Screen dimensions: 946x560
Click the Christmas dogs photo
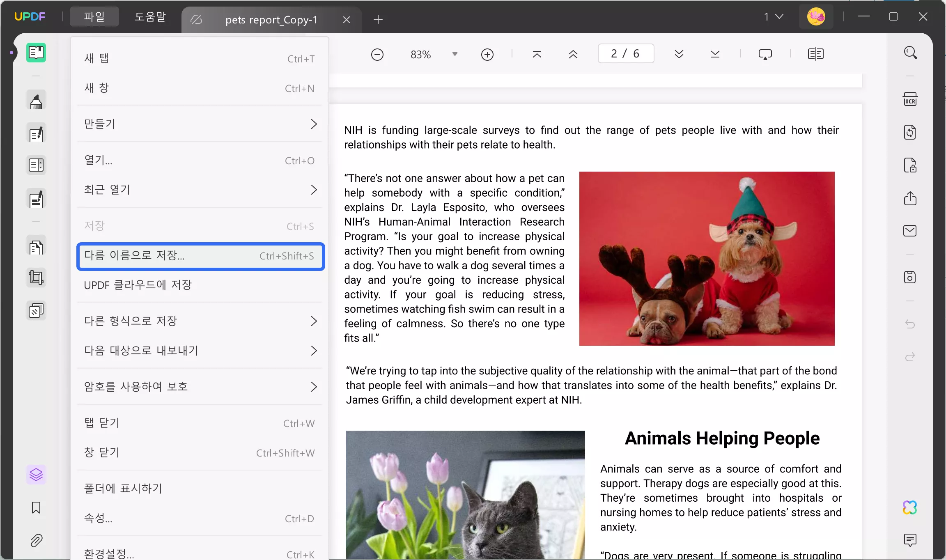point(707,258)
